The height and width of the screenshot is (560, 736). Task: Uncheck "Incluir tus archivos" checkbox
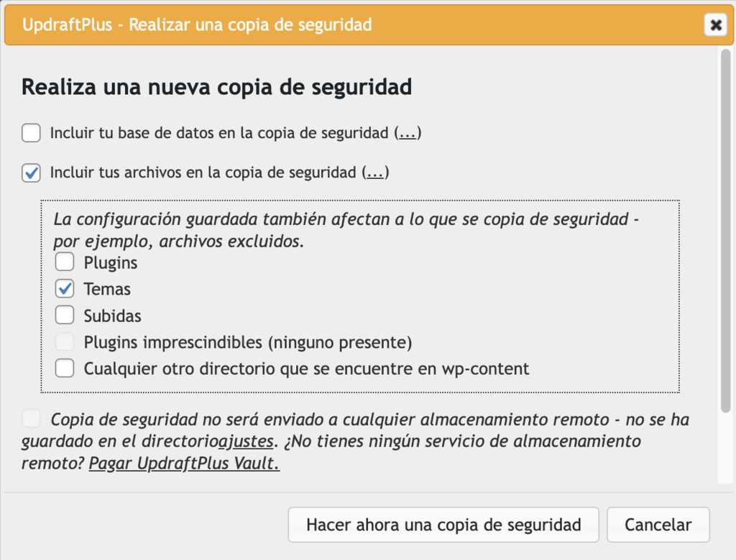coord(30,173)
